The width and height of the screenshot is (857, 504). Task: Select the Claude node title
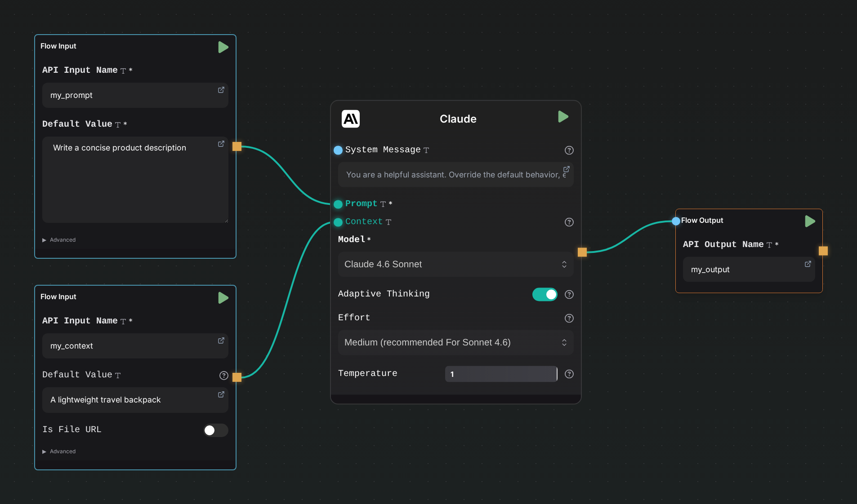tap(458, 119)
